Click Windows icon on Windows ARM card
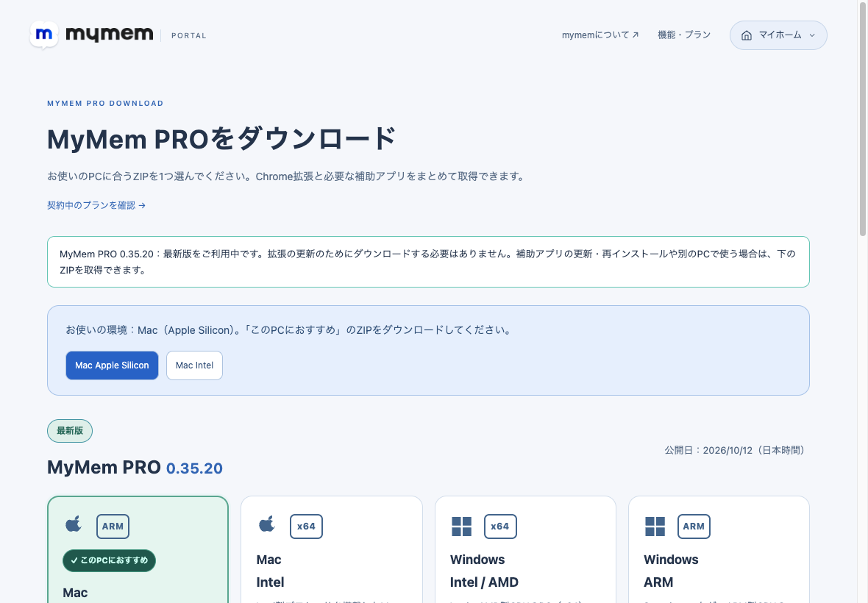The width and height of the screenshot is (868, 603). [x=655, y=527]
